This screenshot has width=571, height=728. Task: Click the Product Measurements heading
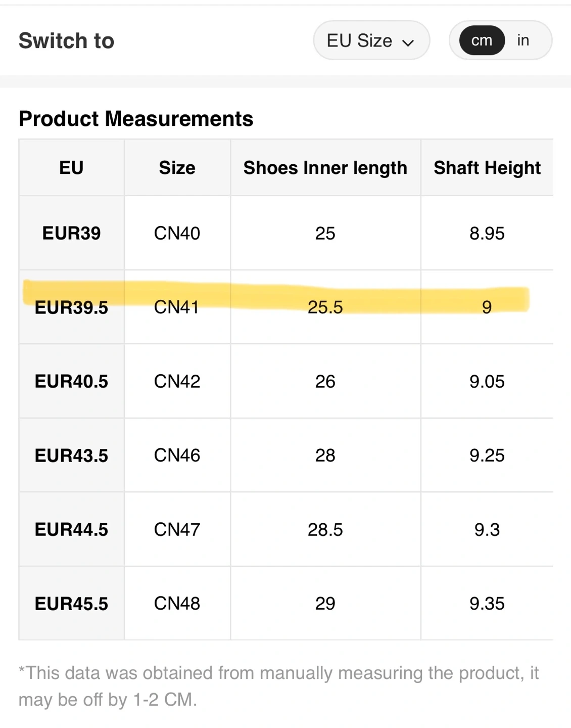pyautogui.click(x=136, y=119)
